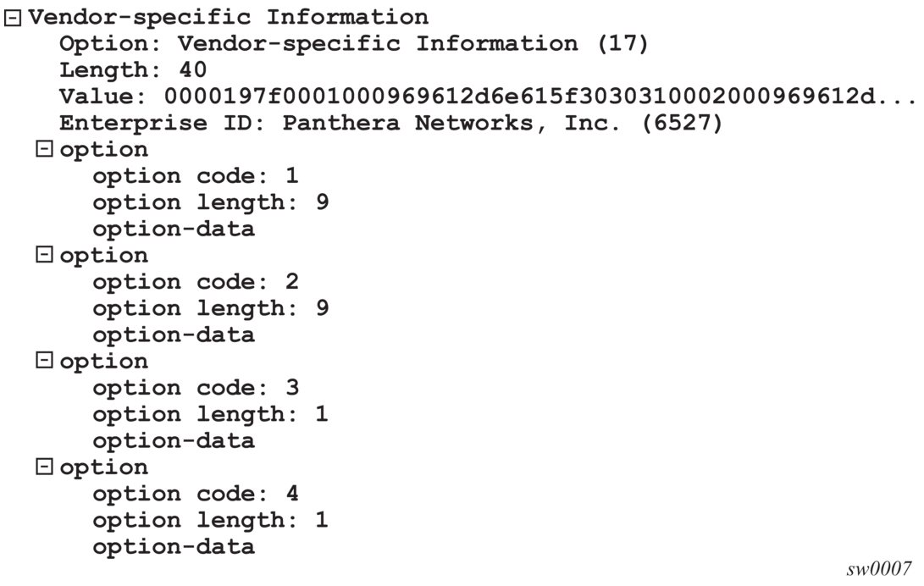Collapse the Vendor-specific Information root node
The image size is (924, 586).
[13, 18]
